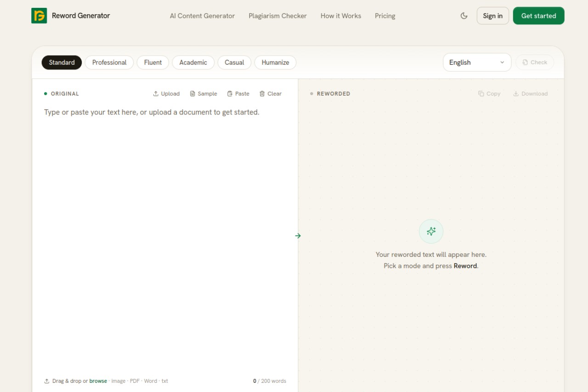Click the Reword Generator logo icon

pyautogui.click(x=39, y=16)
